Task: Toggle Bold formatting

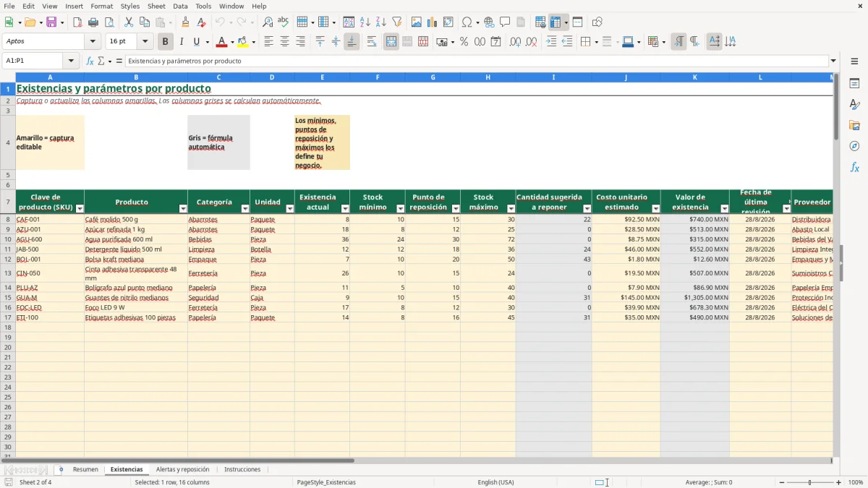Action: (166, 42)
